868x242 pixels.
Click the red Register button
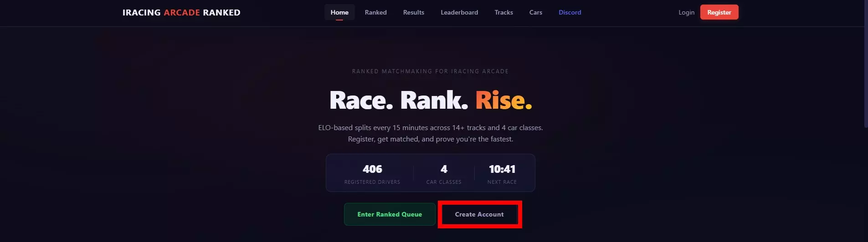point(719,12)
